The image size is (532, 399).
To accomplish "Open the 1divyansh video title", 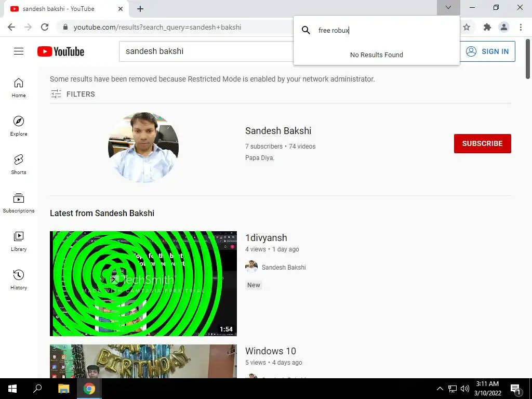I will tap(265, 238).
